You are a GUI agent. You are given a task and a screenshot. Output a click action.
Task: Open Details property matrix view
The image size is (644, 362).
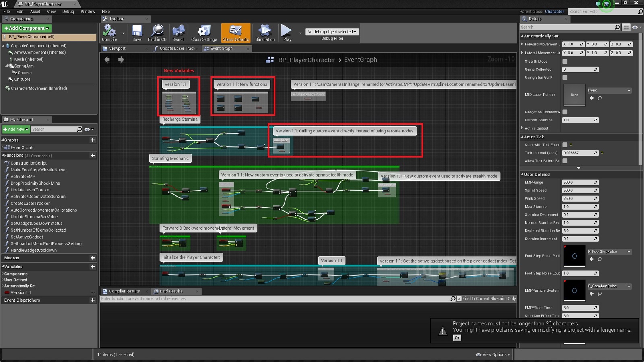626,27
